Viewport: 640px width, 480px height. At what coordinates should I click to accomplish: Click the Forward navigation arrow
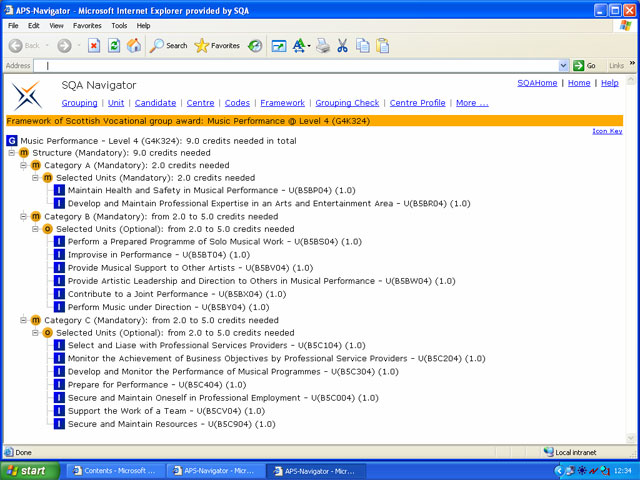tap(64, 46)
